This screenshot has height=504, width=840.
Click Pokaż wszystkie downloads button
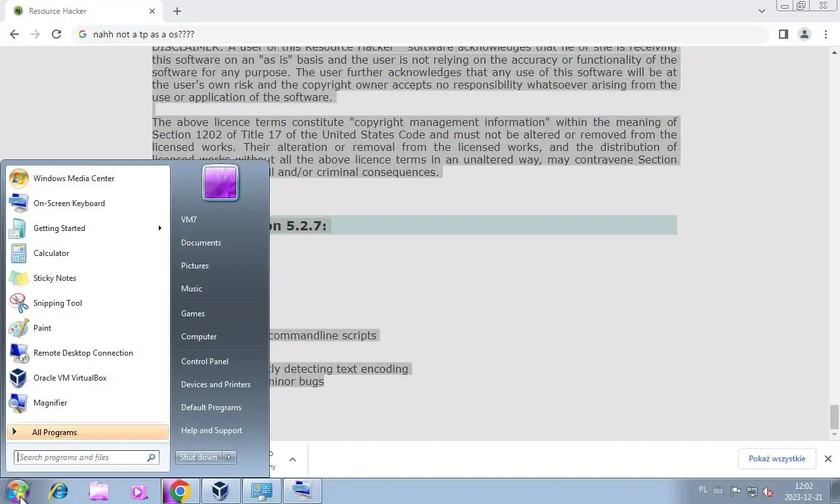click(x=777, y=459)
